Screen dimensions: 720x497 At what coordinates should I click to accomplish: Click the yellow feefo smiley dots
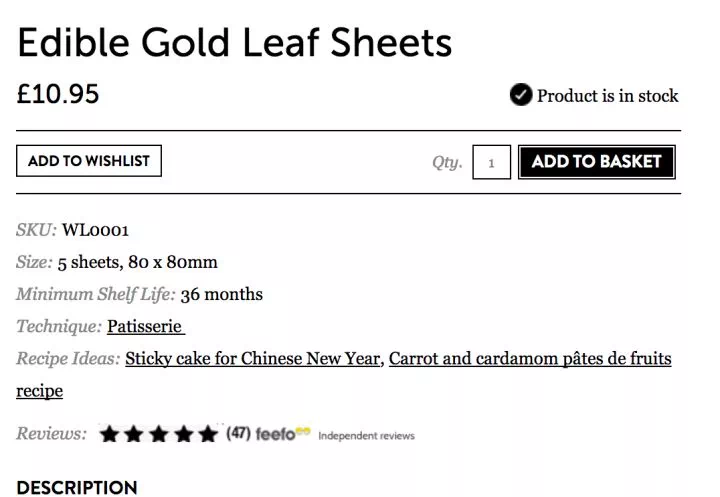pos(303,430)
